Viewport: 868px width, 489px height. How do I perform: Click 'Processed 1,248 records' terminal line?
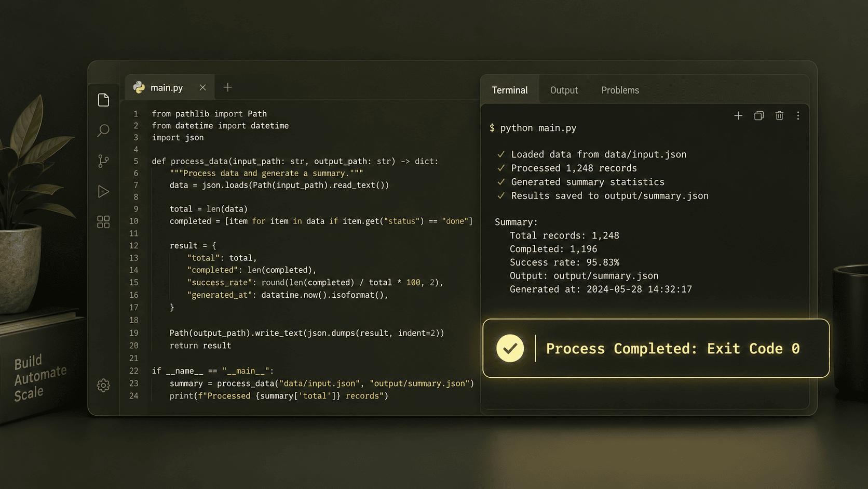click(x=574, y=168)
